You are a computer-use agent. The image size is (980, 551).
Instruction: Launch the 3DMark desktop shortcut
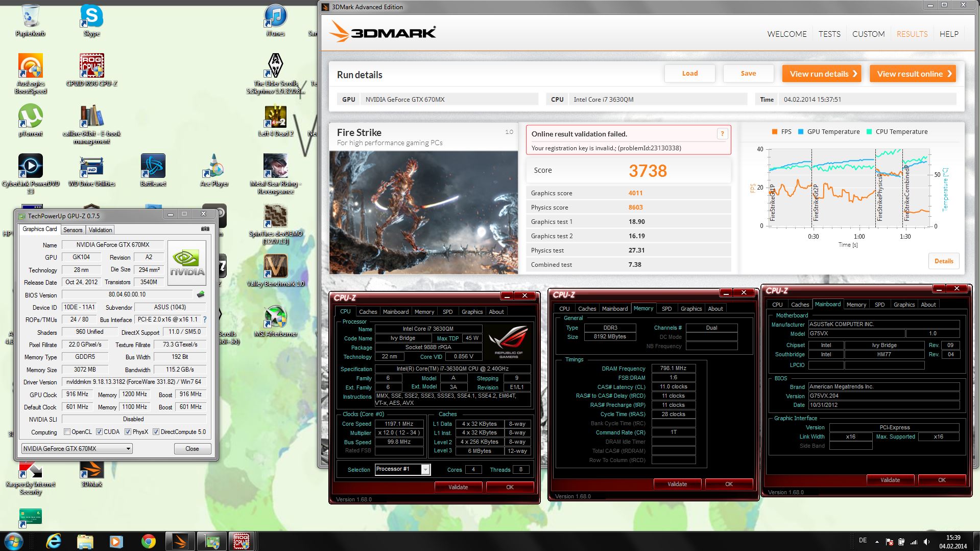coord(92,474)
